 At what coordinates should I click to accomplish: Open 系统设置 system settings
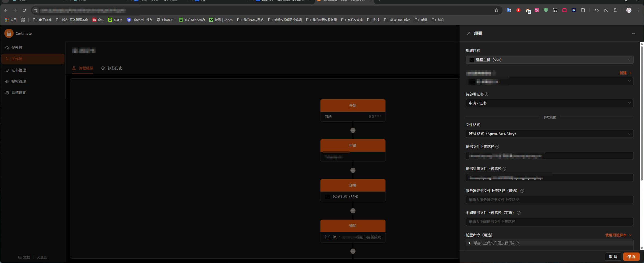pyautogui.click(x=33, y=93)
